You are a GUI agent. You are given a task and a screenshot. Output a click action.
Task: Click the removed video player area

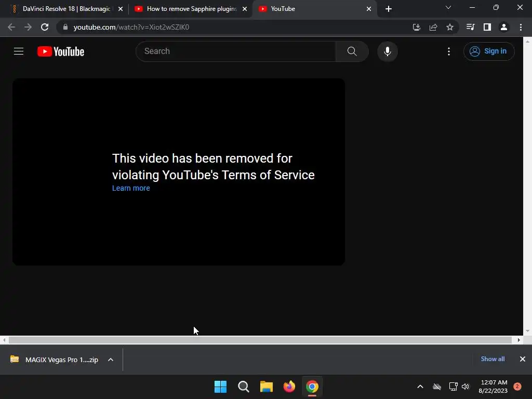(179, 172)
